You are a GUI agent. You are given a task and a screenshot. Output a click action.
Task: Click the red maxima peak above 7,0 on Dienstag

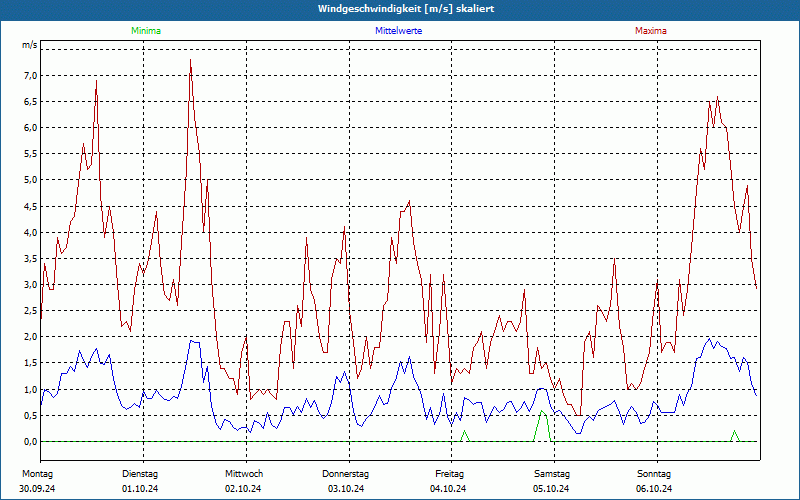click(190, 60)
